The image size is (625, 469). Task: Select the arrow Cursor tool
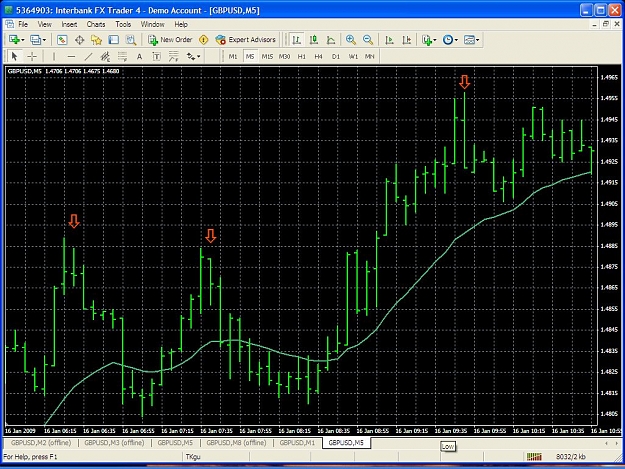point(14,57)
